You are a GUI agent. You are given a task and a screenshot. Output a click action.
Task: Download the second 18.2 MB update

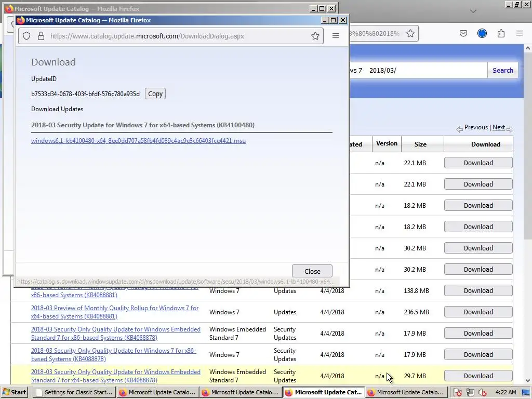478,227
